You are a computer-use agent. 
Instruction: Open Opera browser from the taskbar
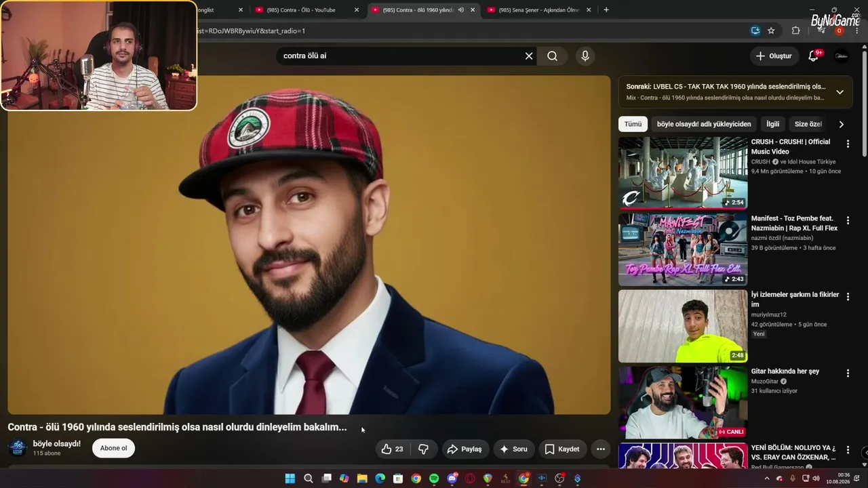click(x=470, y=479)
